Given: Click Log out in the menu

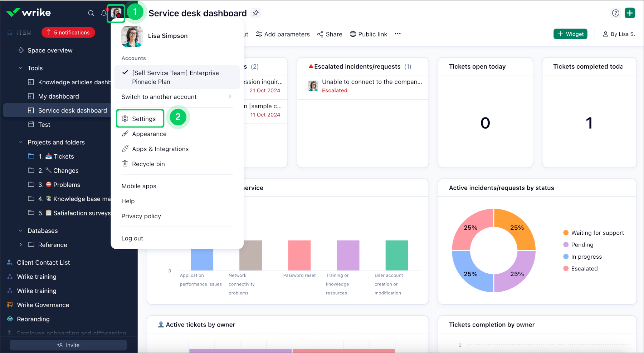Looking at the screenshot, I should 132,238.
